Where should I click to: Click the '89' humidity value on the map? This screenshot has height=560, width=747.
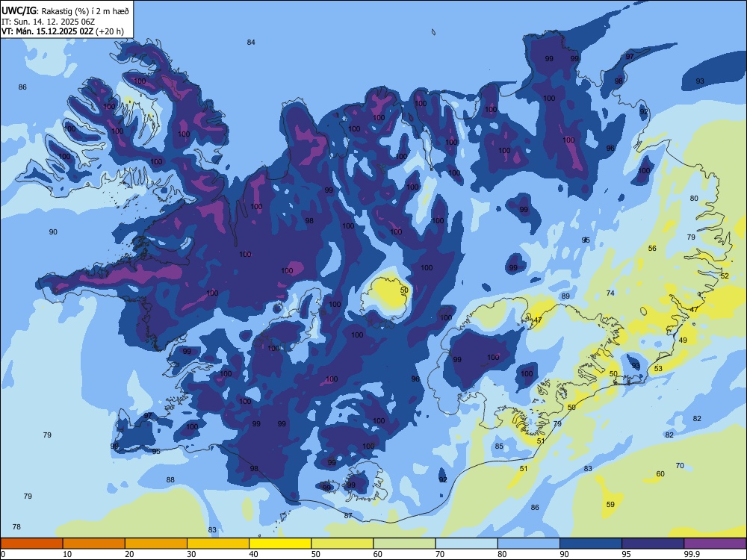[565, 296]
